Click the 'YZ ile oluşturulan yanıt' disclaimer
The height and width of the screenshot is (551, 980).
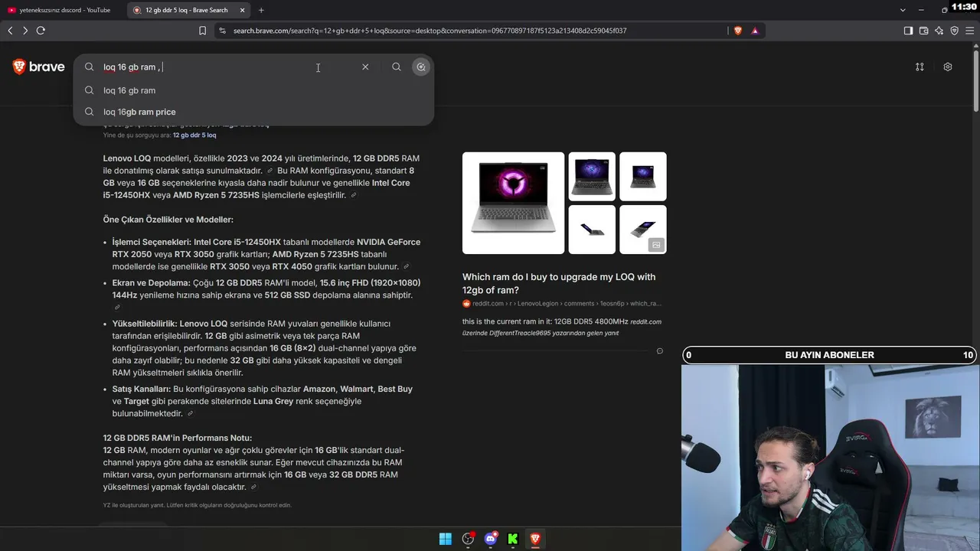tap(198, 505)
